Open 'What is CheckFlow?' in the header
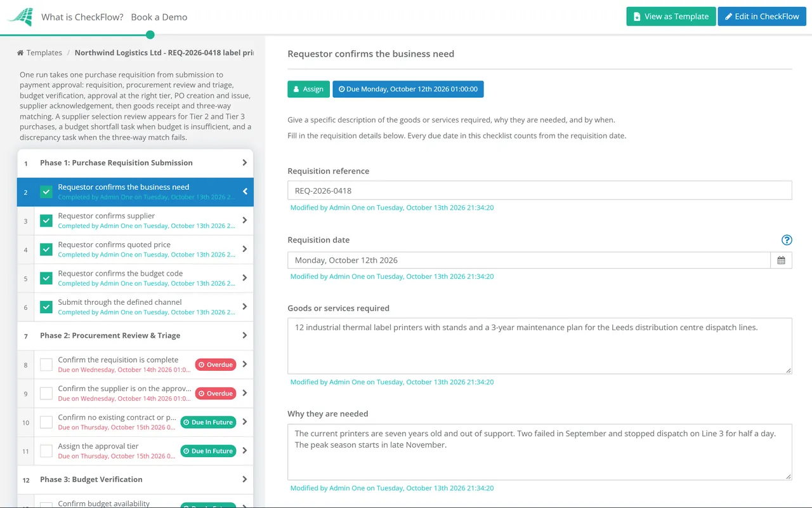 [x=82, y=17]
